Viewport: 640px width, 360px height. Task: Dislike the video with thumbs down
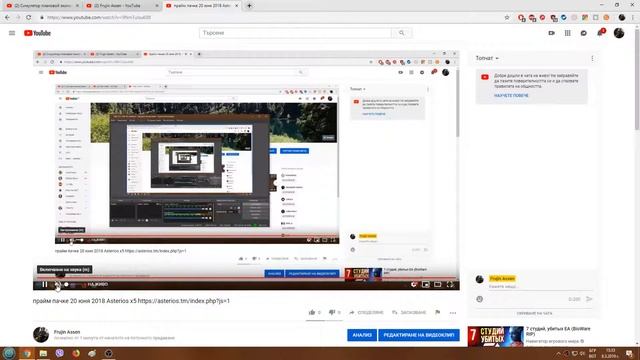332,312
